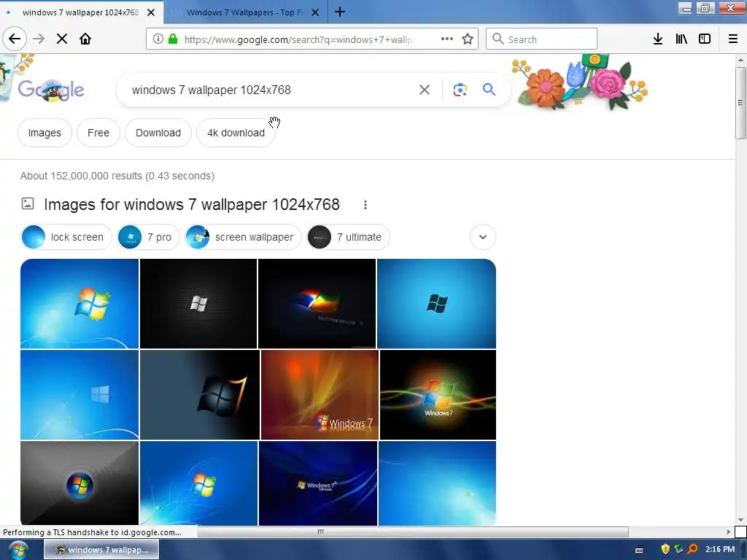Open blue wallpaper with dark Windows logo
The height and width of the screenshot is (560, 747).
pyautogui.click(x=436, y=304)
